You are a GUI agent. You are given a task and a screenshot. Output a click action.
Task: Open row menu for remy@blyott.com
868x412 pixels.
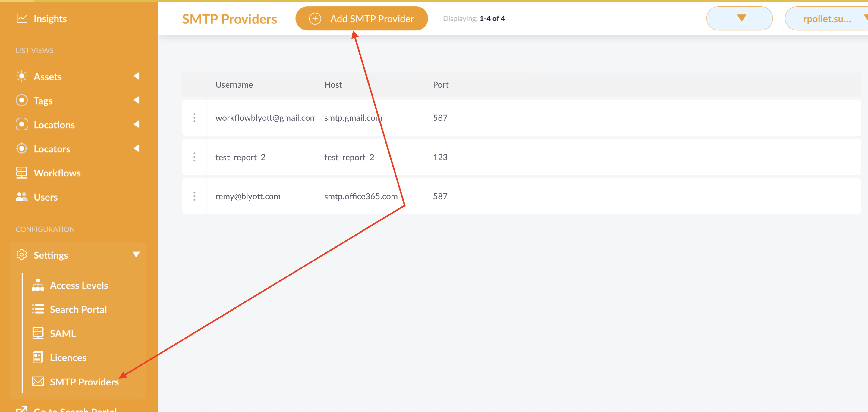[x=194, y=196]
